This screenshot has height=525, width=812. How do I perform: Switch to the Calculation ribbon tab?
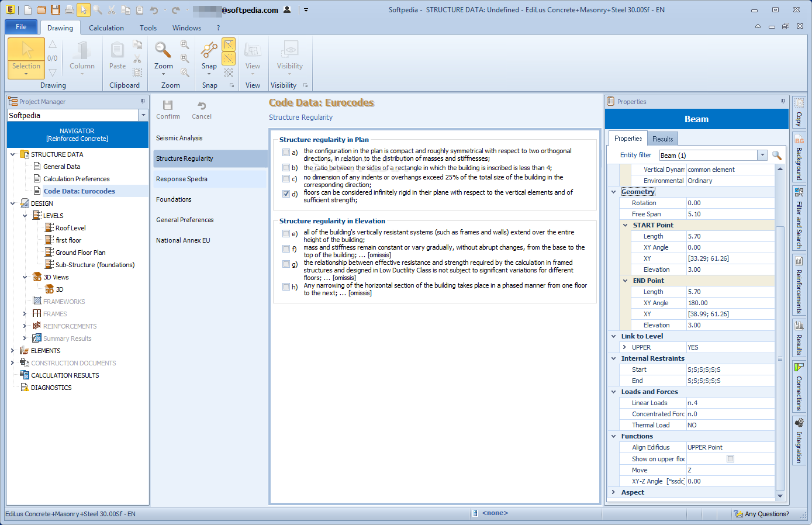tap(106, 27)
